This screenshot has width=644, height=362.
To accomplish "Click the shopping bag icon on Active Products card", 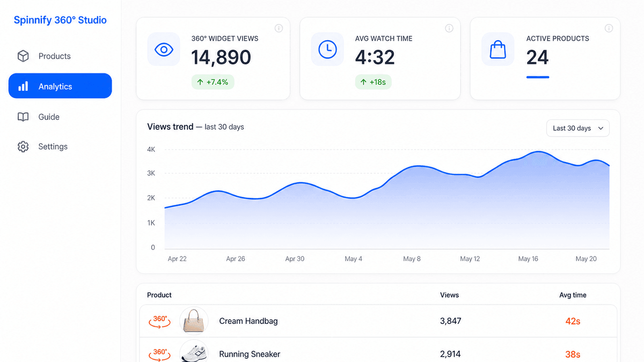I will [x=498, y=50].
